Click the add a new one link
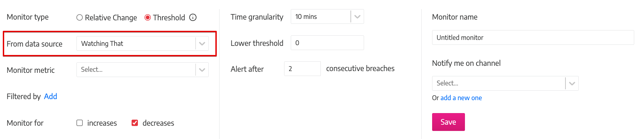The height and width of the screenshot is (139, 644). (461, 98)
